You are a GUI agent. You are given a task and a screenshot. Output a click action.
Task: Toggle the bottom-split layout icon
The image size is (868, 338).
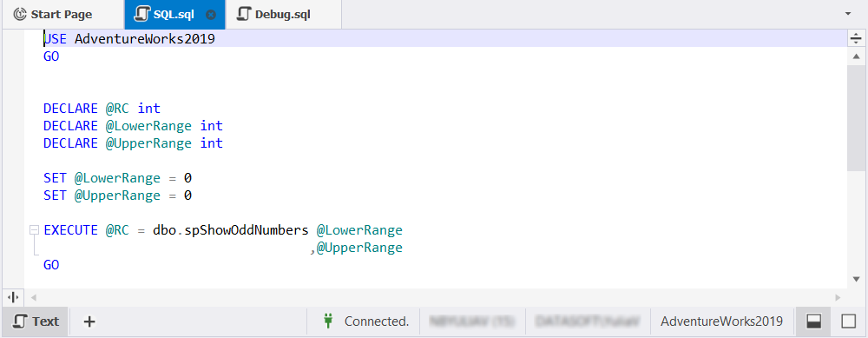tap(814, 321)
